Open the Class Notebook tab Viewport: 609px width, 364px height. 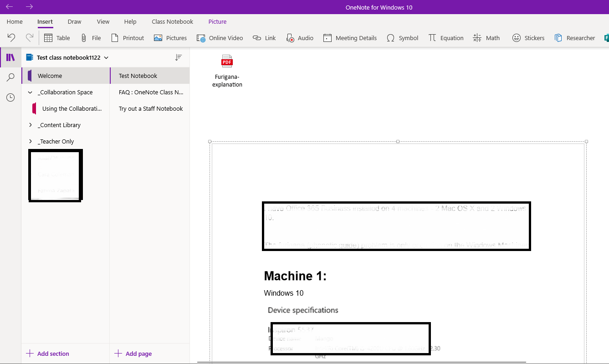(172, 21)
